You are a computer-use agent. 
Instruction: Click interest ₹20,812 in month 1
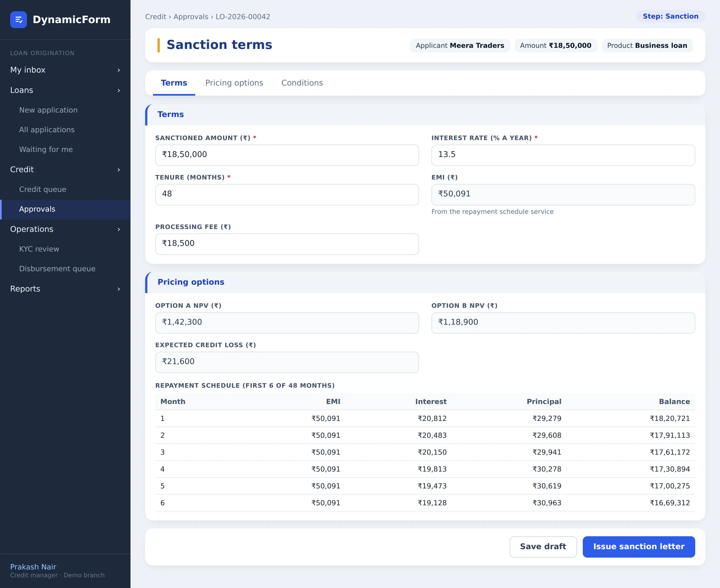click(432, 418)
